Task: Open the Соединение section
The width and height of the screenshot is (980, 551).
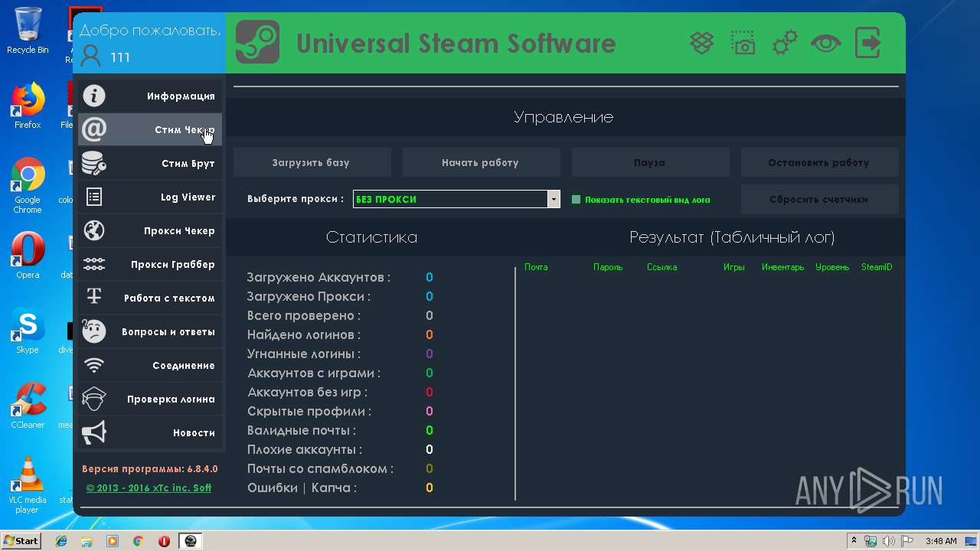Action: click(x=150, y=366)
